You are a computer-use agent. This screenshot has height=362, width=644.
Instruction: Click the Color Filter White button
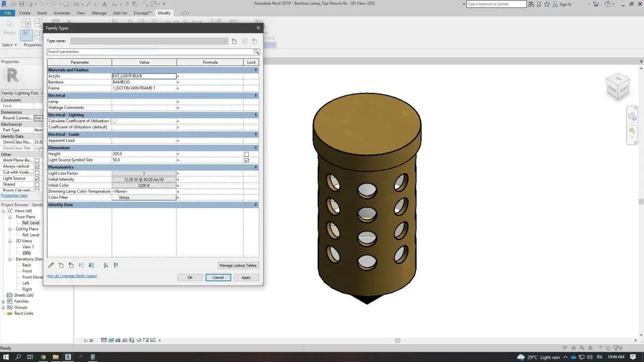(144, 197)
